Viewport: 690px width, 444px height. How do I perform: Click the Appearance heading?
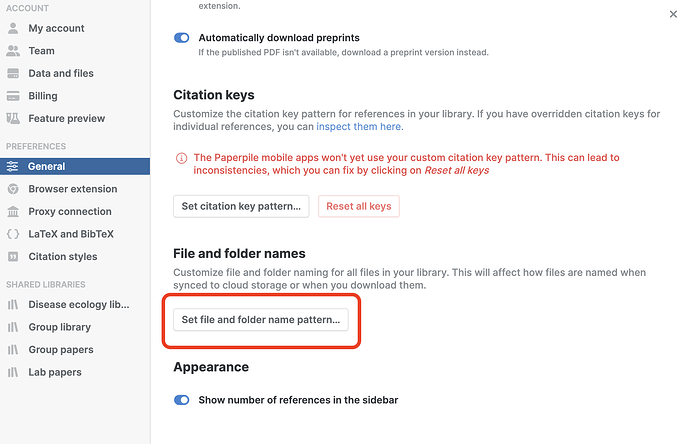211,367
